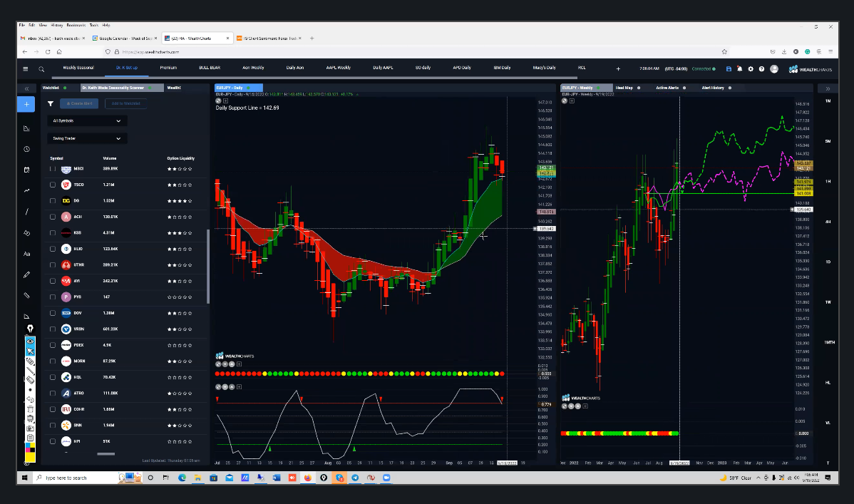Screen dimensions: 854x504
Task: Click the scanner list vertical scrollbar
Action: coord(207,267)
